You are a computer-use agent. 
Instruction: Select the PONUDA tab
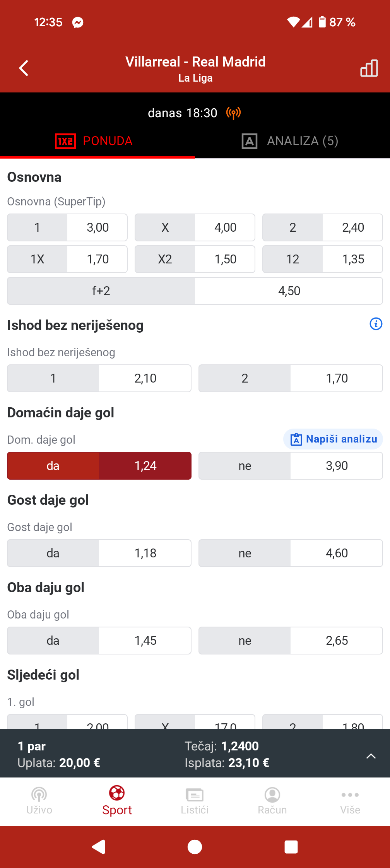pos(94,141)
